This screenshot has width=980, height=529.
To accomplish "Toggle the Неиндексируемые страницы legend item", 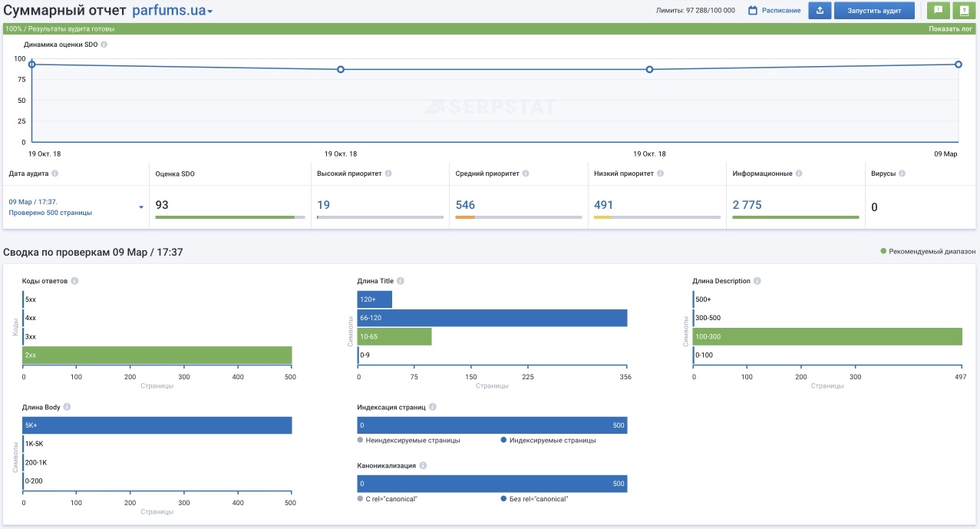I will pyautogui.click(x=409, y=441).
